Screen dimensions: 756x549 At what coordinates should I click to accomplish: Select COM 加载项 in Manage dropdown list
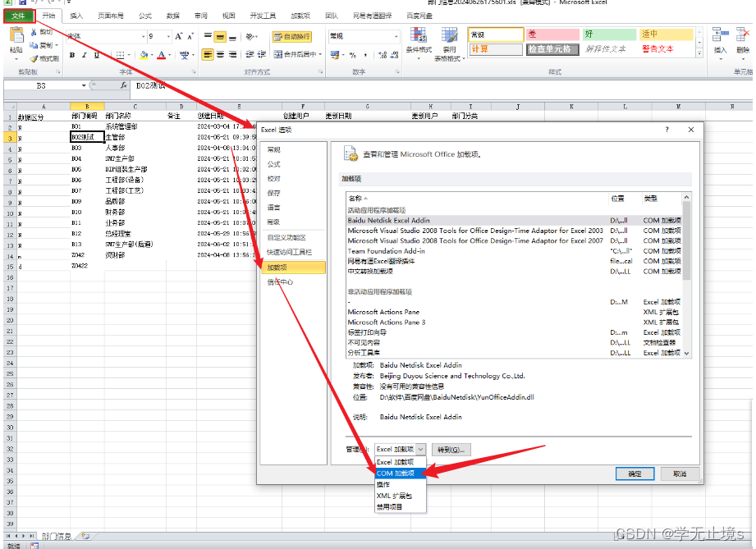[x=401, y=474]
